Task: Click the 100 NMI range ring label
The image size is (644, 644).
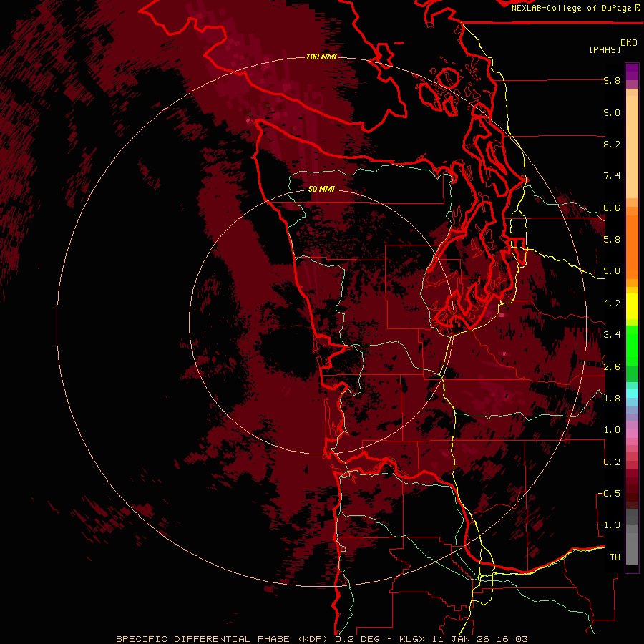Action: coord(321,57)
